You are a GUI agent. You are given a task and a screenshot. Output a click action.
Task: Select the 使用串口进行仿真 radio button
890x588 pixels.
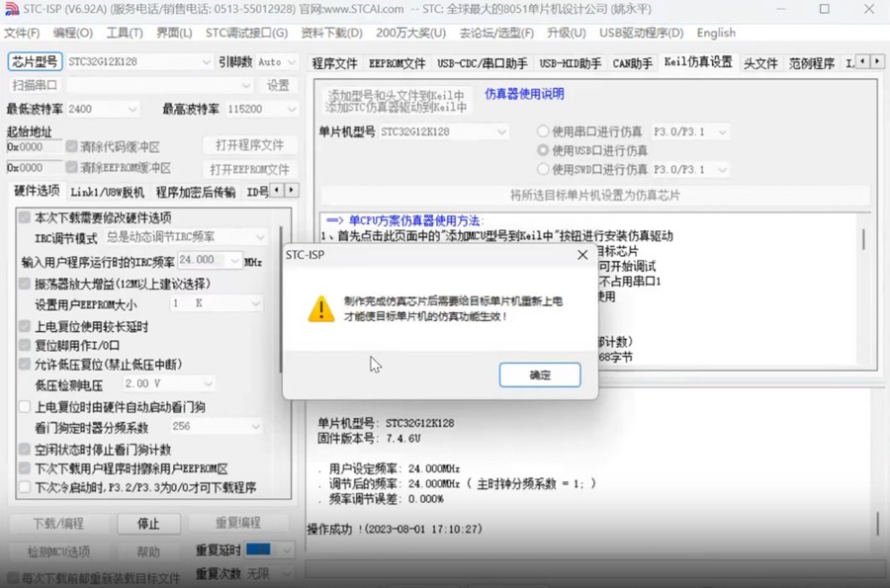tap(545, 131)
